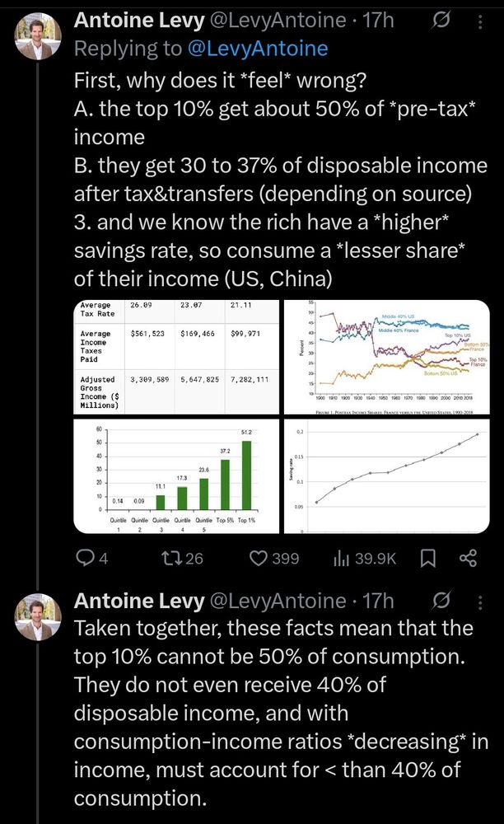
Task: Tap the first tweet's profile avatar
Action: point(38,35)
